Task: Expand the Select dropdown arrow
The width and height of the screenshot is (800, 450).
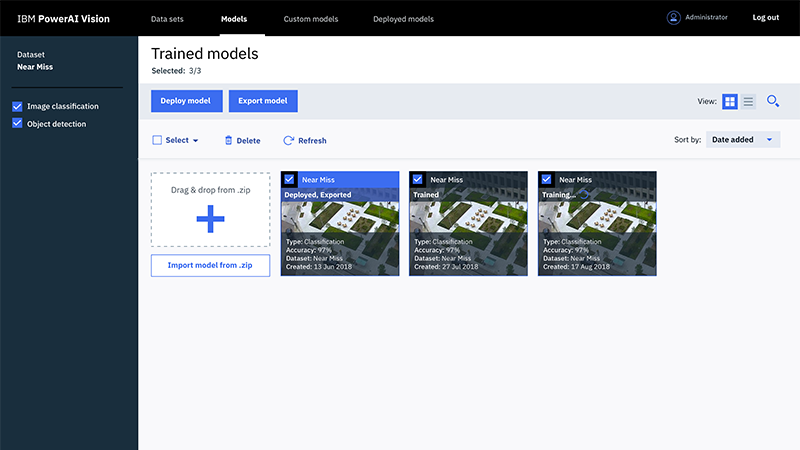Action: coord(196,141)
